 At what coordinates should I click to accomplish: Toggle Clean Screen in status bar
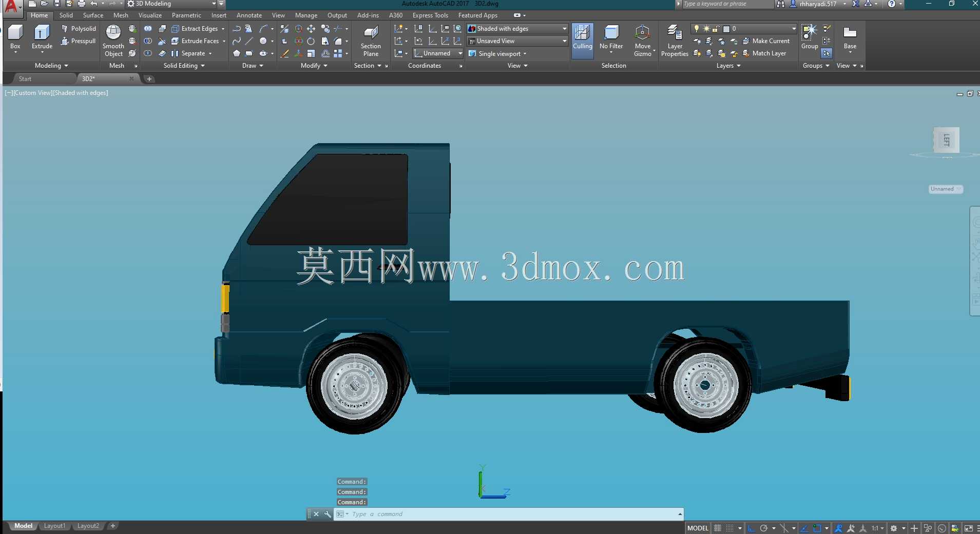coord(968,528)
